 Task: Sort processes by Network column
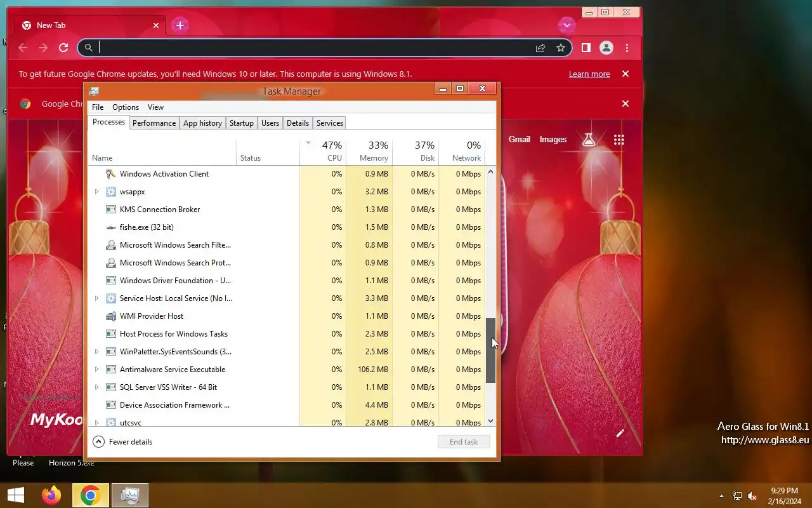coord(462,152)
